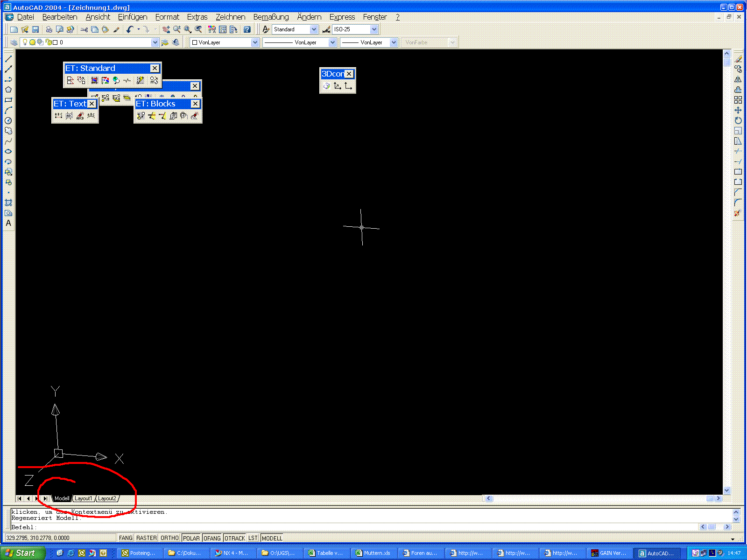Image resolution: width=747 pixels, height=560 pixels.
Task: Open the lineweight VonLayer dropdown
Action: click(x=394, y=42)
